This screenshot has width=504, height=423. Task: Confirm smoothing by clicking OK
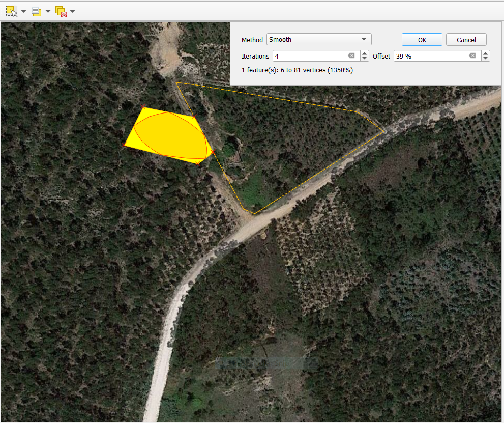422,39
